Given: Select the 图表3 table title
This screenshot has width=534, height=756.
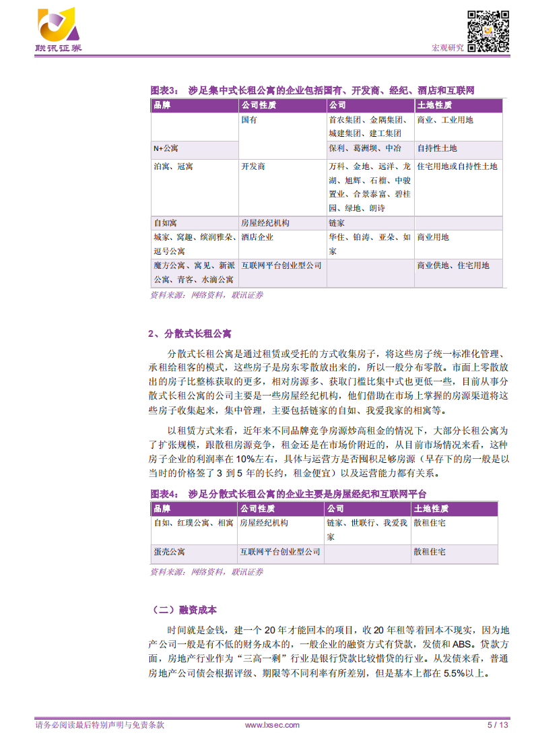Looking at the screenshot, I should (x=312, y=90).
